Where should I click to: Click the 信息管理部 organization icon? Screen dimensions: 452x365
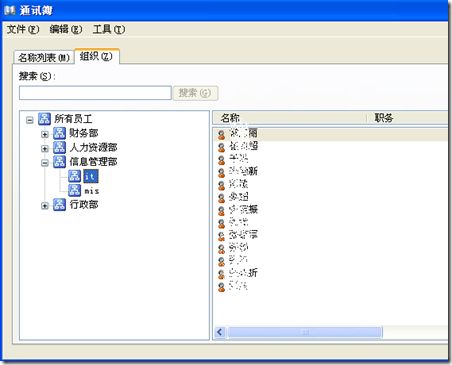[x=59, y=162]
